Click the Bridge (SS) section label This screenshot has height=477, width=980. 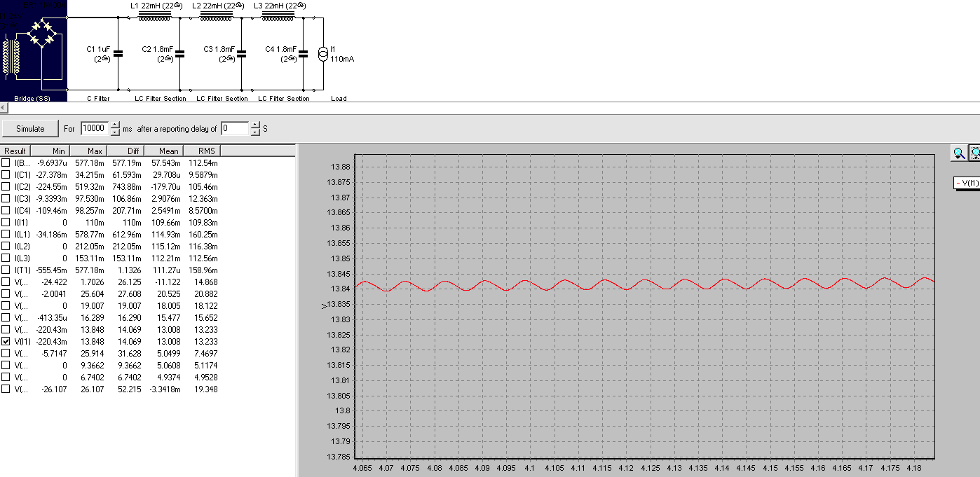coord(32,98)
